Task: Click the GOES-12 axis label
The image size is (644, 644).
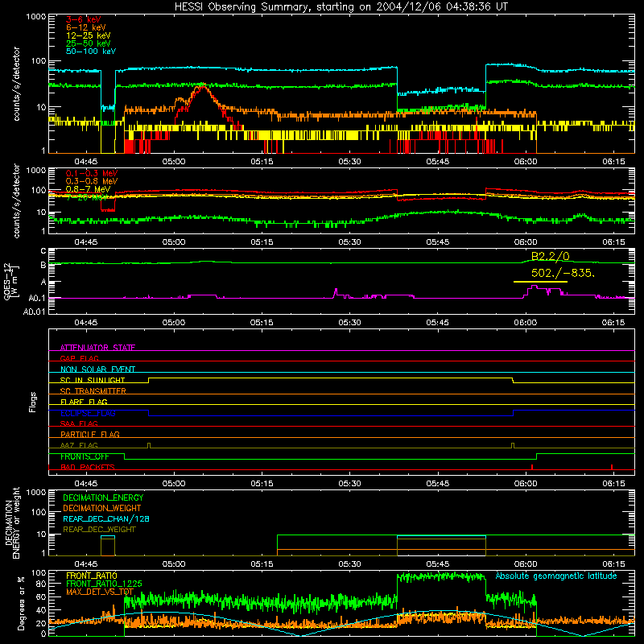Action: pyautogui.click(x=7, y=282)
